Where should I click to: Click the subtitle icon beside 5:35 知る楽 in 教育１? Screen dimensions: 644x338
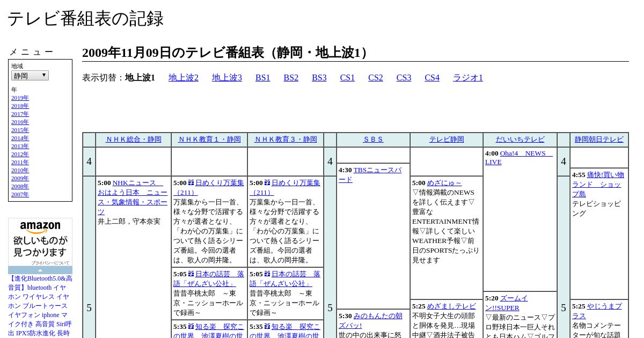coord(191,327)
